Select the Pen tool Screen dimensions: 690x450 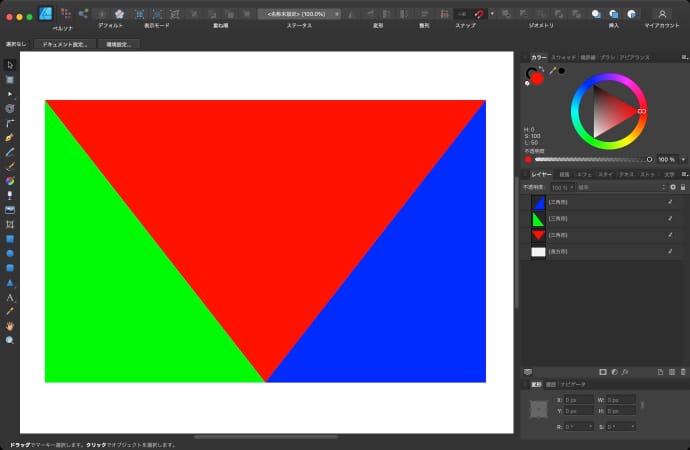click(x=10, y=135)
